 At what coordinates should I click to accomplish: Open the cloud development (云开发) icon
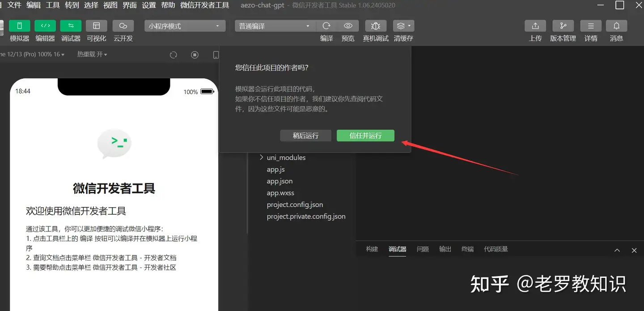click(123, 26)
